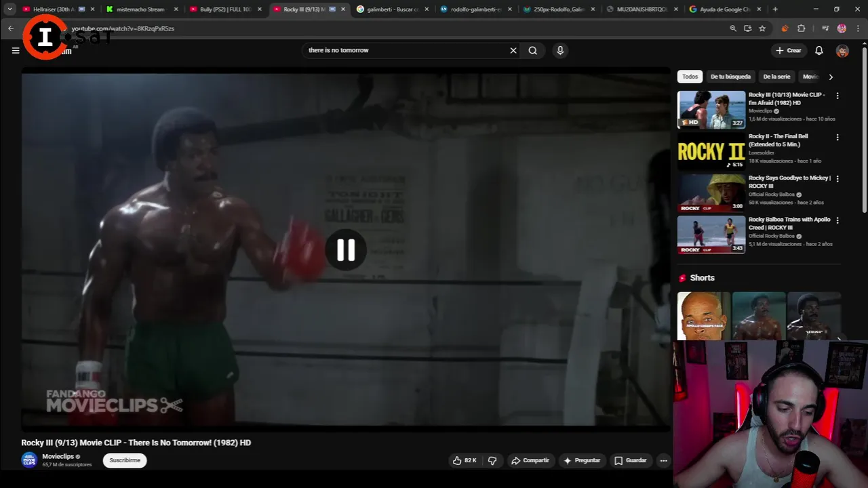Viewport: 868px width, 488px height.
Task: Open the 'Apollo Creed's Face' short thumbnail
Action: tap(703, 316)
